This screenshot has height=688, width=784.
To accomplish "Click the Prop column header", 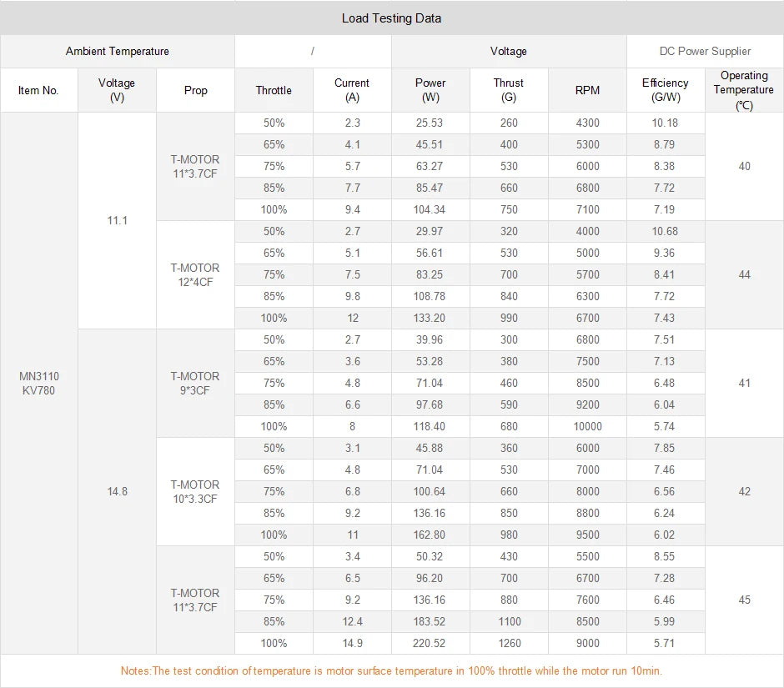I will pos(195,90).
